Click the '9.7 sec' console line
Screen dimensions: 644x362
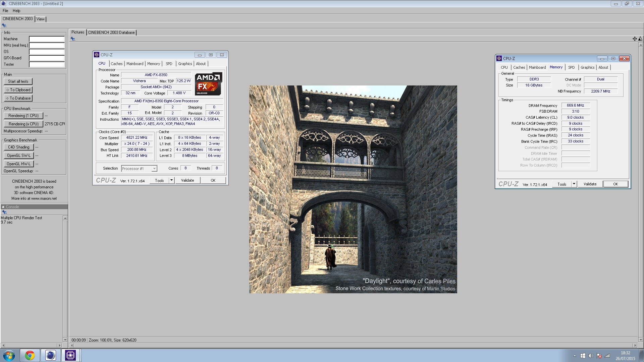(7, 222)
